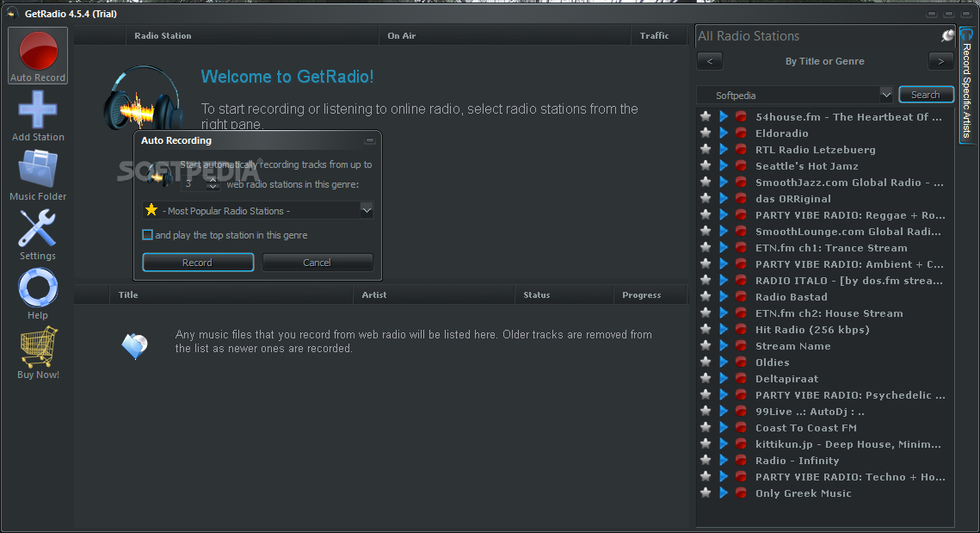
Task: Click the By Title or Genre label
Action: (824, 61)
